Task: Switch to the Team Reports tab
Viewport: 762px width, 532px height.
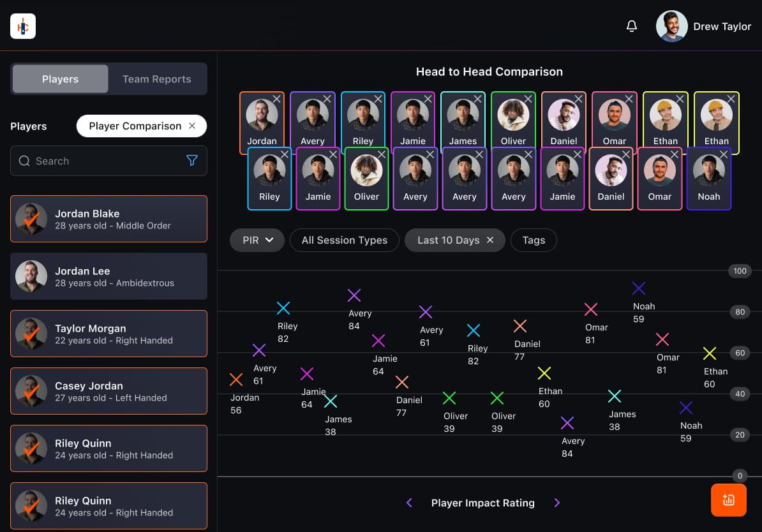Action: (x=156, y=78)
